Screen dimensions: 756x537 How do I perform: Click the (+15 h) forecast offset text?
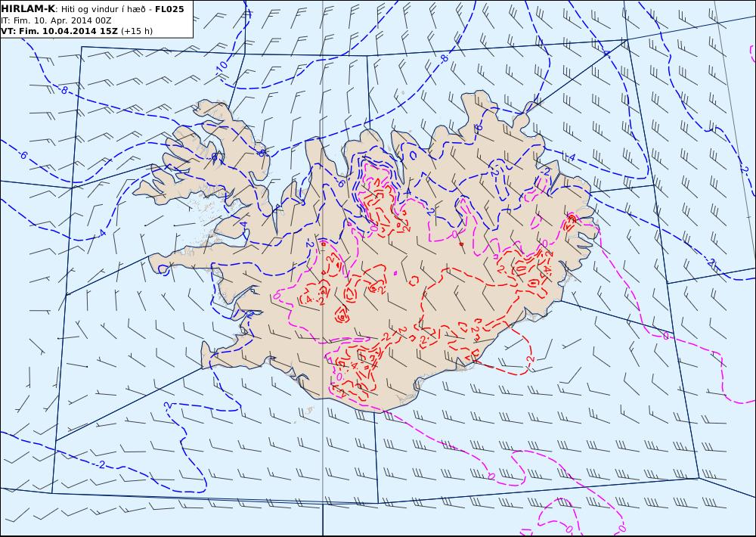[136, 31]
